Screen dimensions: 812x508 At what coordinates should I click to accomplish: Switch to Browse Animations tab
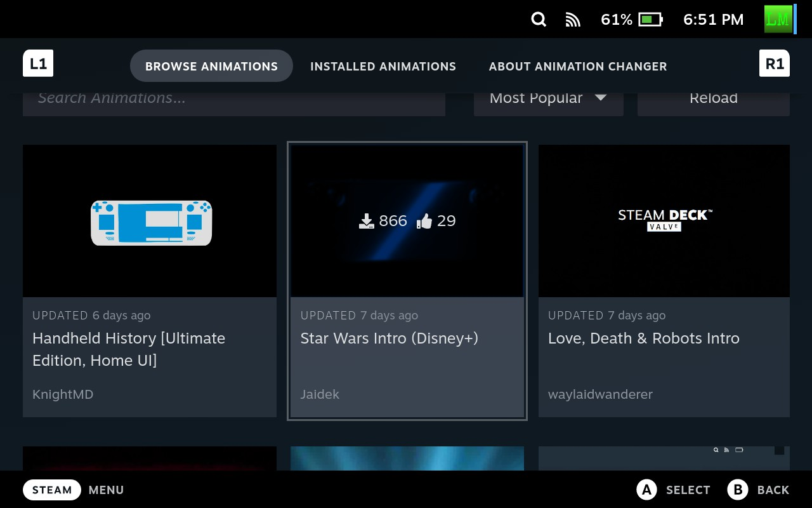click(211, 66)
